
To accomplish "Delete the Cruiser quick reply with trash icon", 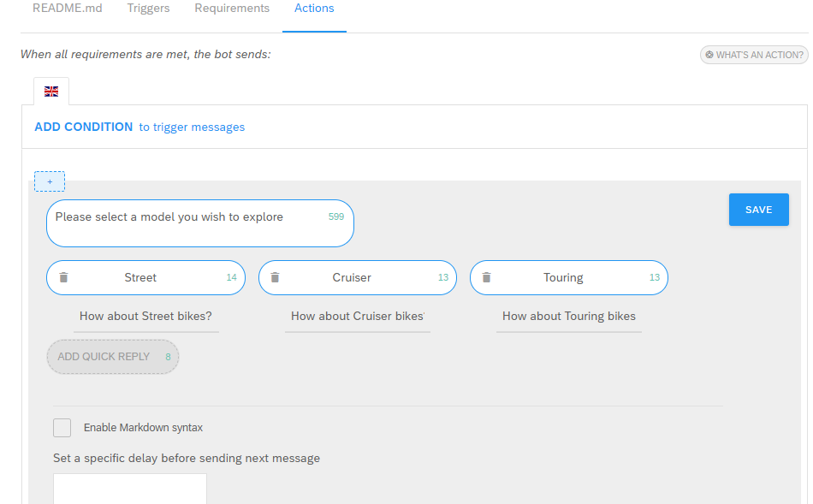I will [x=275, y=277].
